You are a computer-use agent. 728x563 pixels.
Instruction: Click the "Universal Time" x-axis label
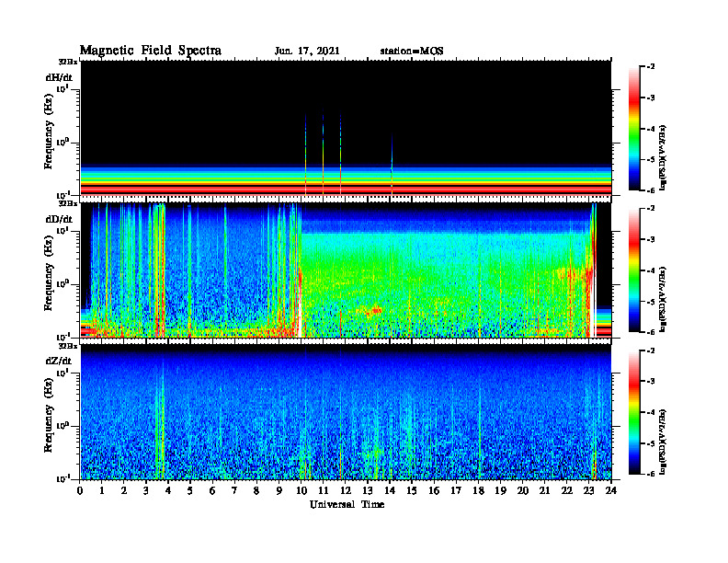[347, 504]
